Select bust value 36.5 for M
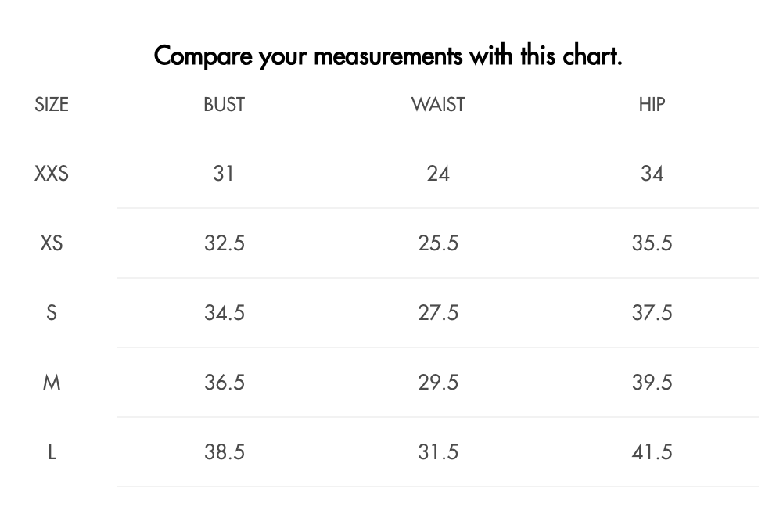776x532 pixels. (225, 383)
